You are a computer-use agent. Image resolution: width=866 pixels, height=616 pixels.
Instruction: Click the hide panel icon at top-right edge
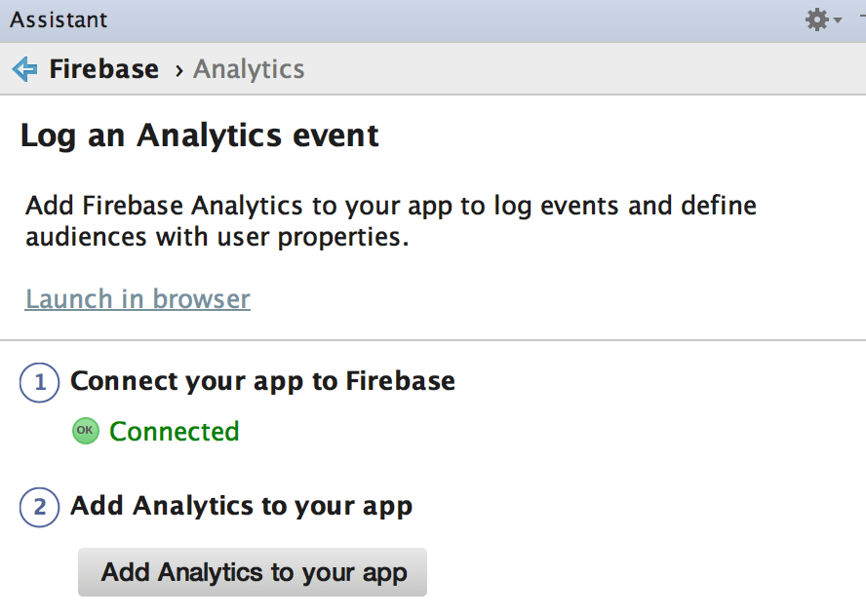pyautogui.click(x=862, y=17)
